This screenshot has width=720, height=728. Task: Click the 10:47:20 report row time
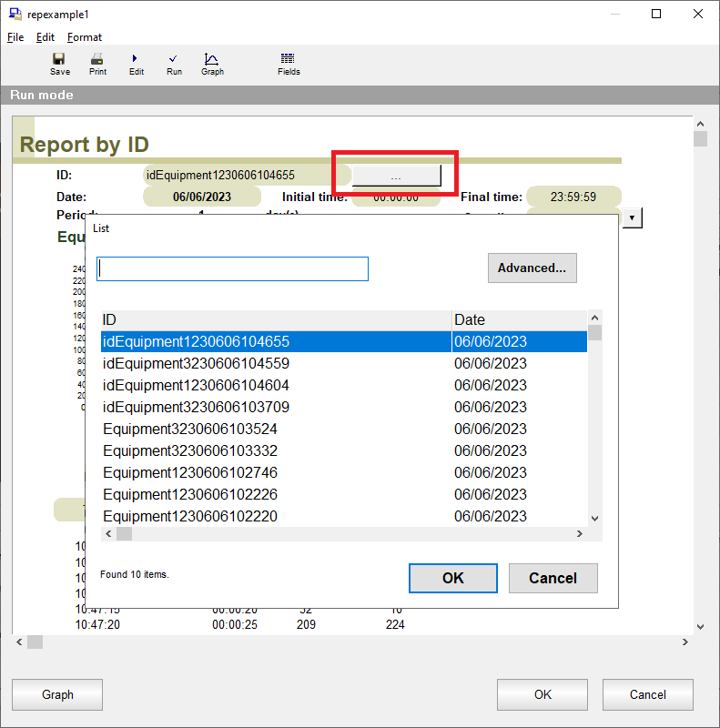pos(97,624)
